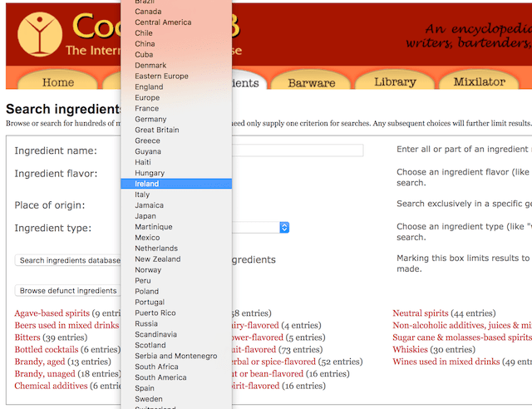Open the Ingredient type dropdown arrow
532x409 pixels.
click(284, 227)
